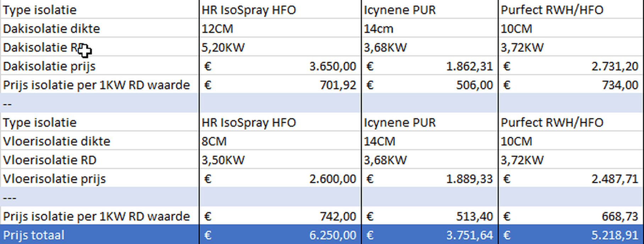Image resolution: width=644 pixels, height=244 pixels.
Task: Select the 742,00 per-KW price cell
Action: click(280, 216)
